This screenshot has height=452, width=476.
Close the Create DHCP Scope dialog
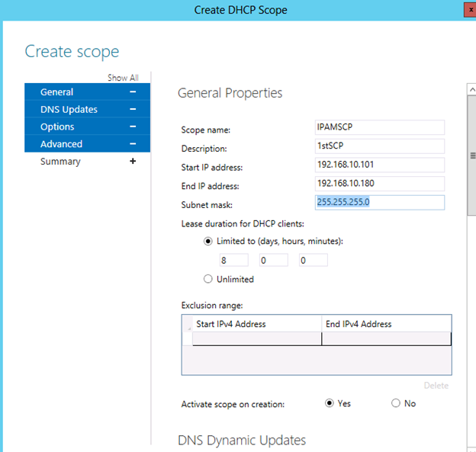pyautogui.click(x=470, y=10)
